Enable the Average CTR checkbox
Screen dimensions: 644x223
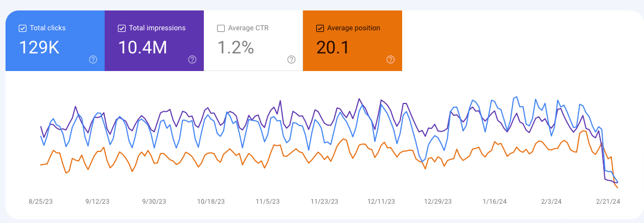pyautogui.click(x=221, y=28)
